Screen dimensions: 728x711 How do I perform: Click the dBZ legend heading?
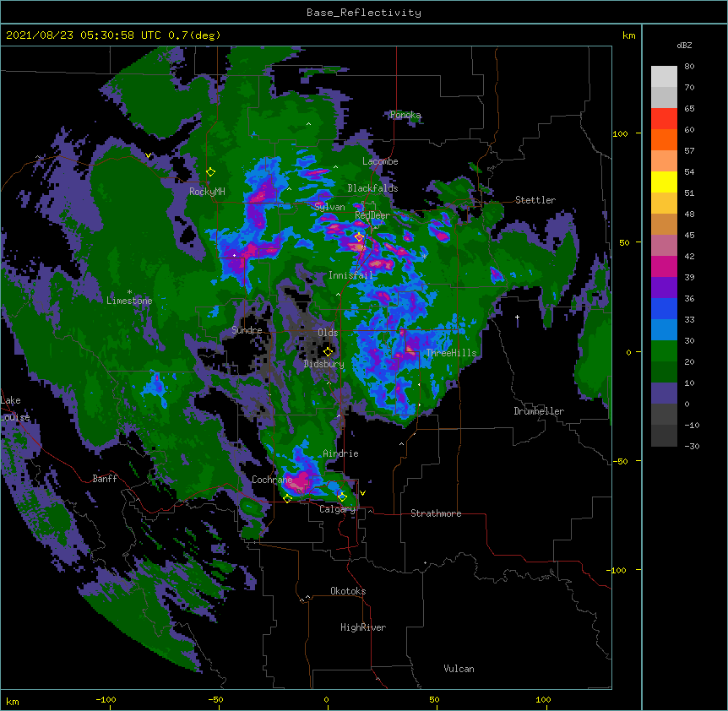[x=684, y=45]
